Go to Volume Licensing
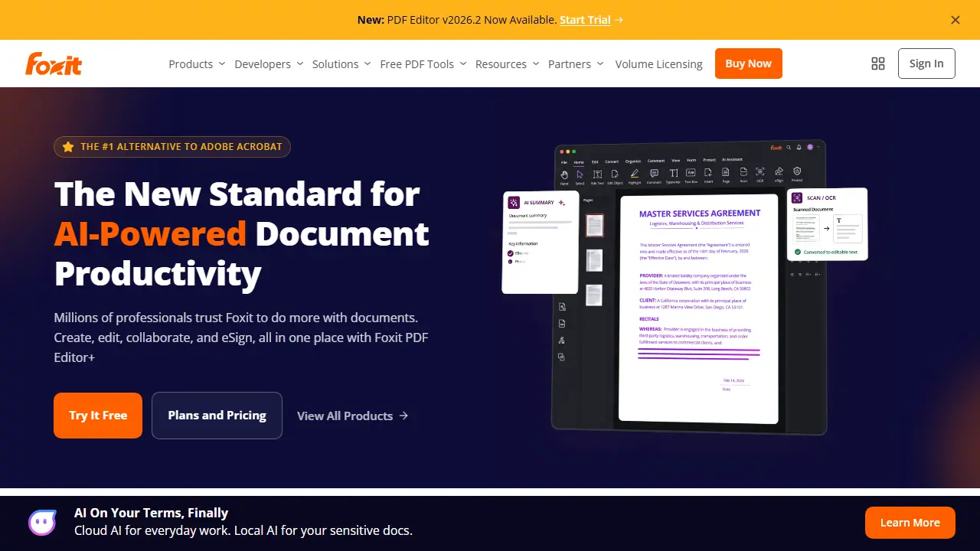 pos(658,64)
